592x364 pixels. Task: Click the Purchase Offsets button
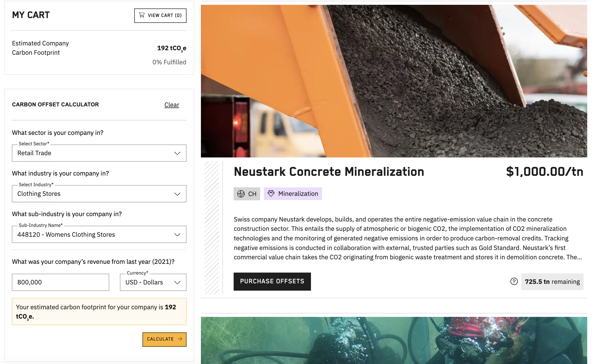[272, 281]
